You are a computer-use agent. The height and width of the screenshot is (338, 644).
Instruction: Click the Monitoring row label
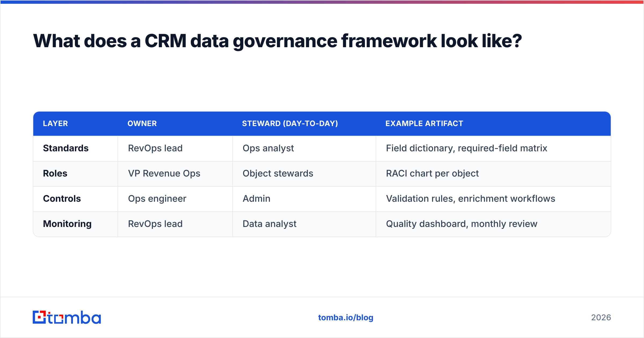point(67,224)
